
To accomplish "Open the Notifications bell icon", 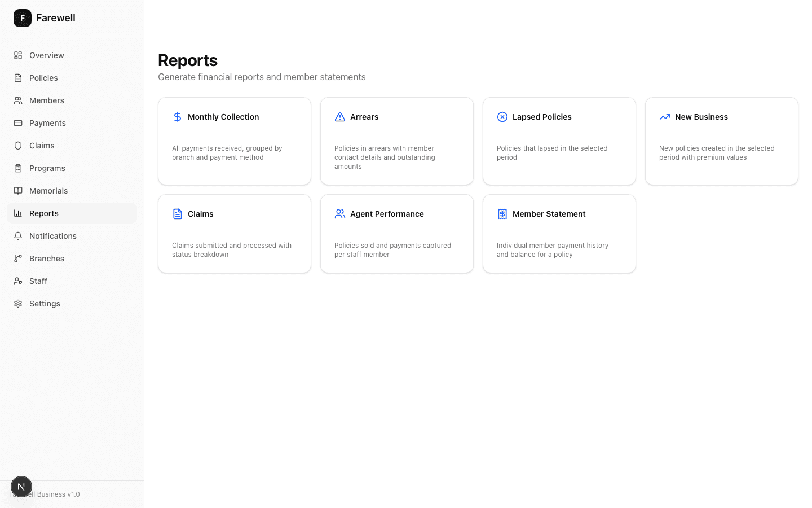I will 17,235.
